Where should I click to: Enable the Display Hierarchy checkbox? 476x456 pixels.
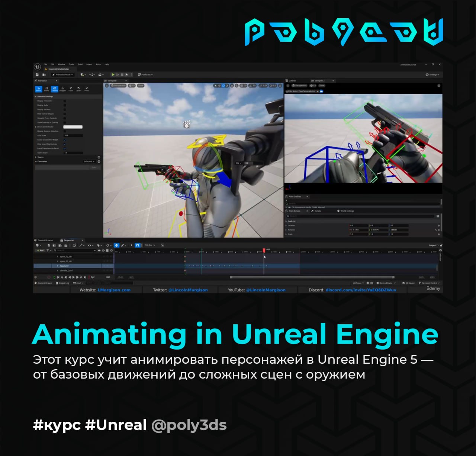coord(65,101)
